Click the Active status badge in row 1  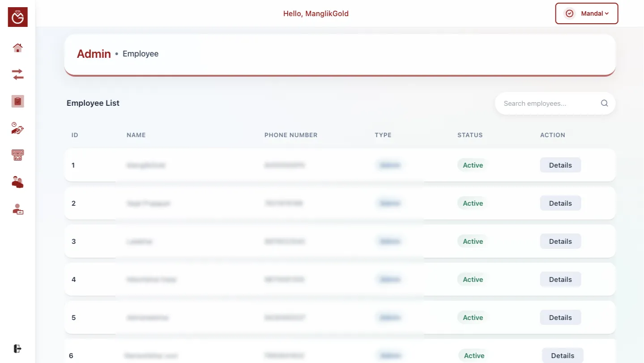(473, 165)
